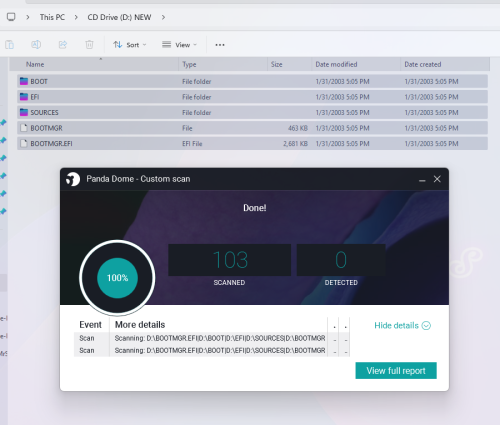Click the 103 scanned counter
The image size is (500, 425).
tap(230, 260)
